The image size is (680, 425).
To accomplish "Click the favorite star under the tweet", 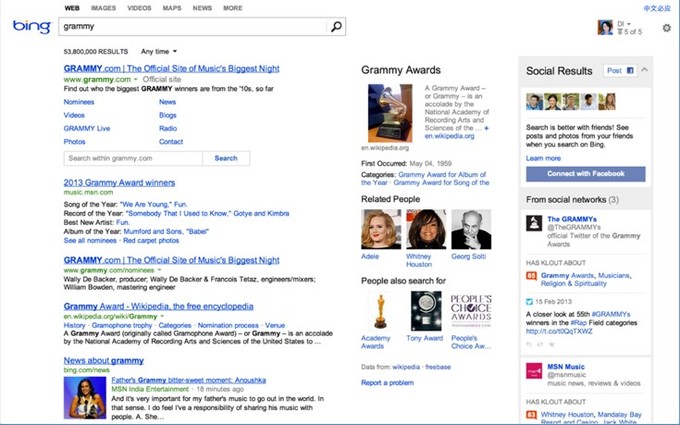I will click(552, 344).
